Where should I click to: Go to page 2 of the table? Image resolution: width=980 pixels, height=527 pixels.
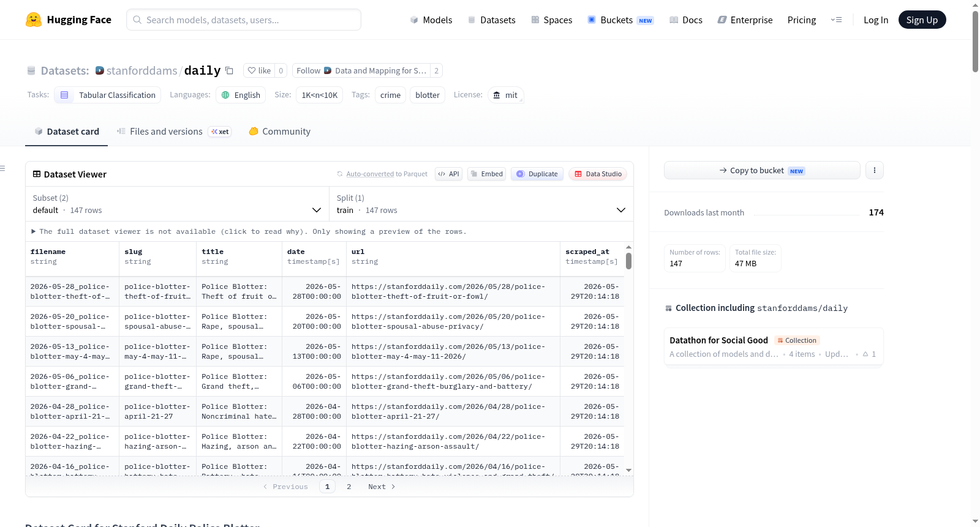(349, 487)
